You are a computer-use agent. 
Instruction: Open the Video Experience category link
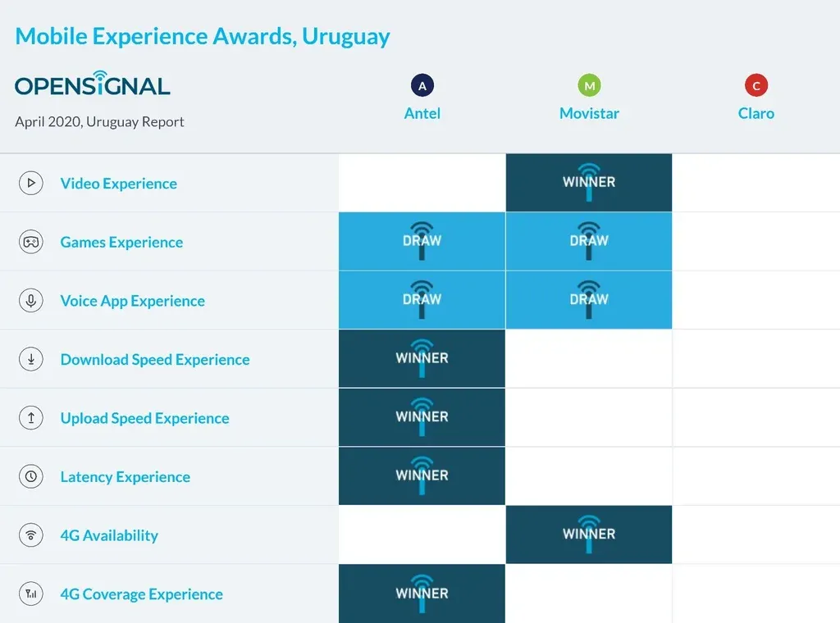point(119,183)
